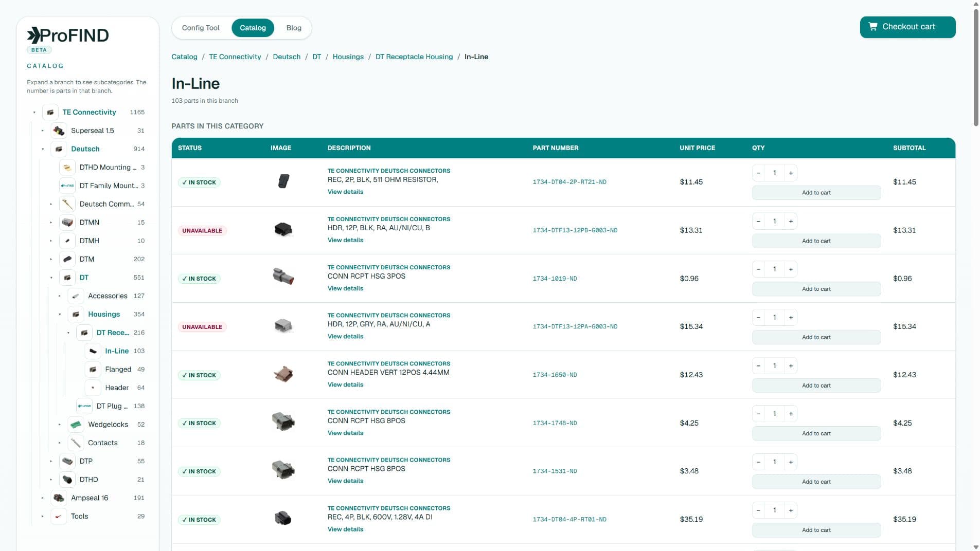The height and width of the screenshot is (551, 980).
Task: Click the Deutsch Common category icon
Action: point(67,204)
